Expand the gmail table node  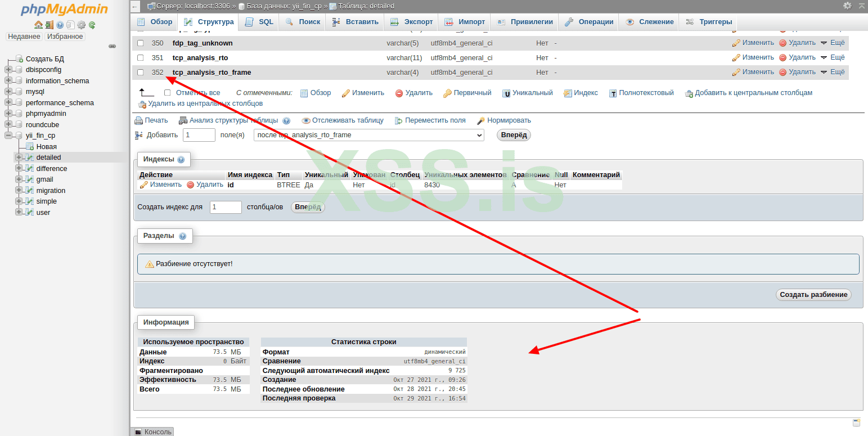[19, 179]
